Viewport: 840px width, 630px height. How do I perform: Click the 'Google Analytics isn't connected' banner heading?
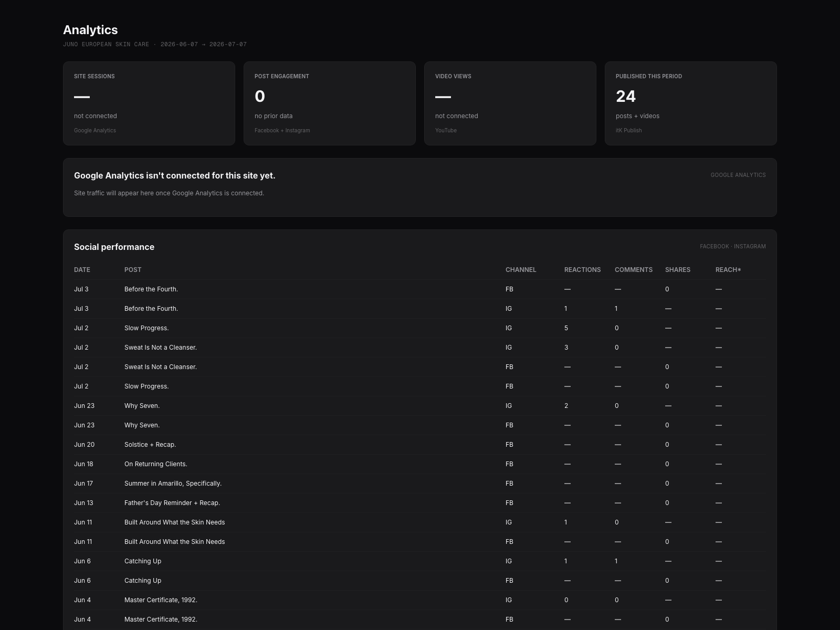175,175
